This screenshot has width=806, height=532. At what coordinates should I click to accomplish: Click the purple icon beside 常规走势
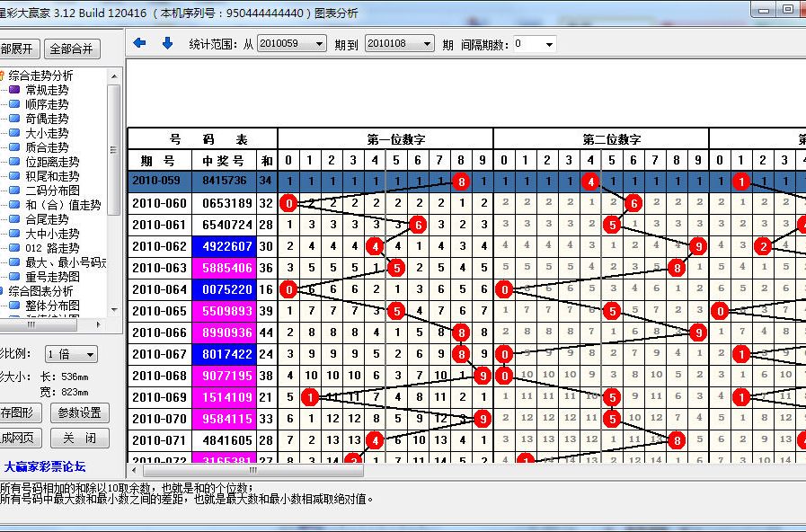pyautogui.click(x=14, y=90)
